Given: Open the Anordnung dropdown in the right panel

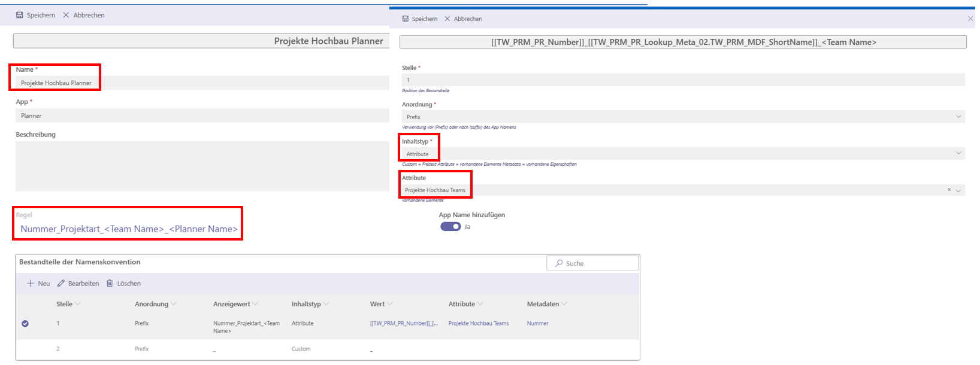Looking at the screenshot, I should point(958,117).
